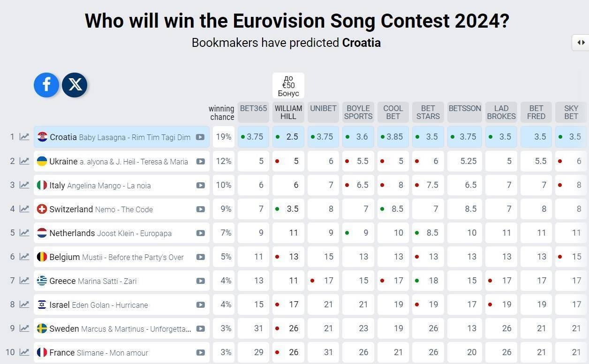Click Croatia's 3.85 Cool Bet odds
589x364 pixels.
click(x=393, y=137)
